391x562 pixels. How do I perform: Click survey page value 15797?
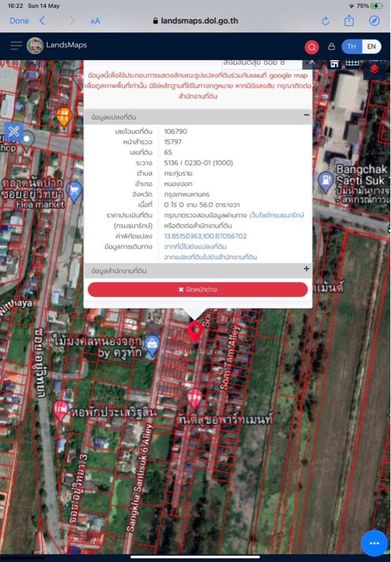coord(173,142)
